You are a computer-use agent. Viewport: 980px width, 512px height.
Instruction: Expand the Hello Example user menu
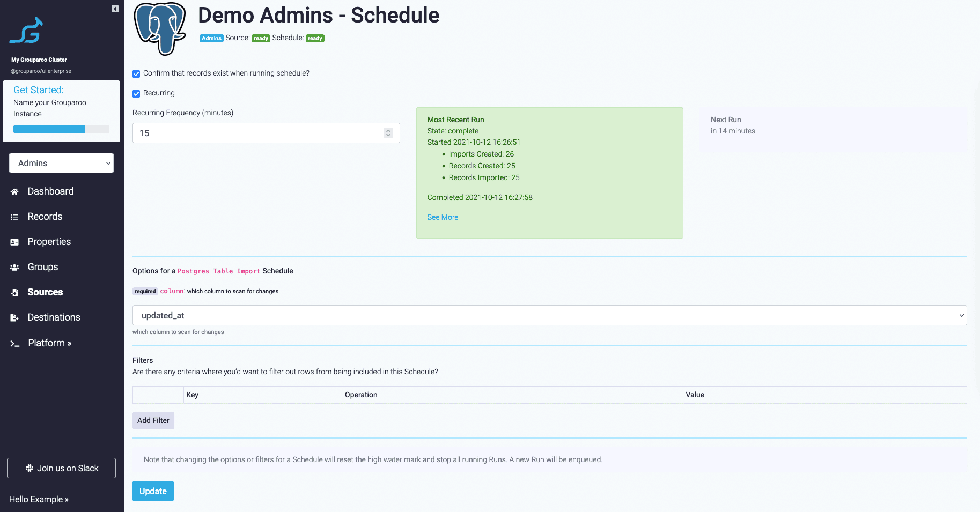[x=39, y=499]
